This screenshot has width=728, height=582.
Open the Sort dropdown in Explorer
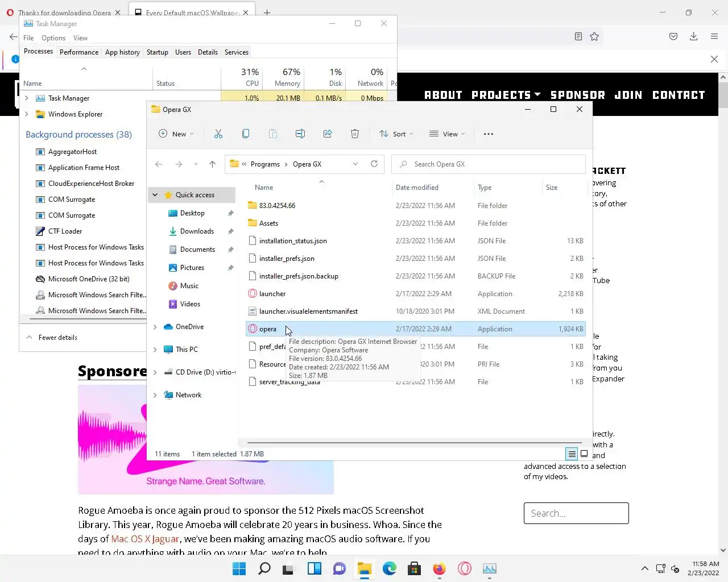click(x=396, y=134)
